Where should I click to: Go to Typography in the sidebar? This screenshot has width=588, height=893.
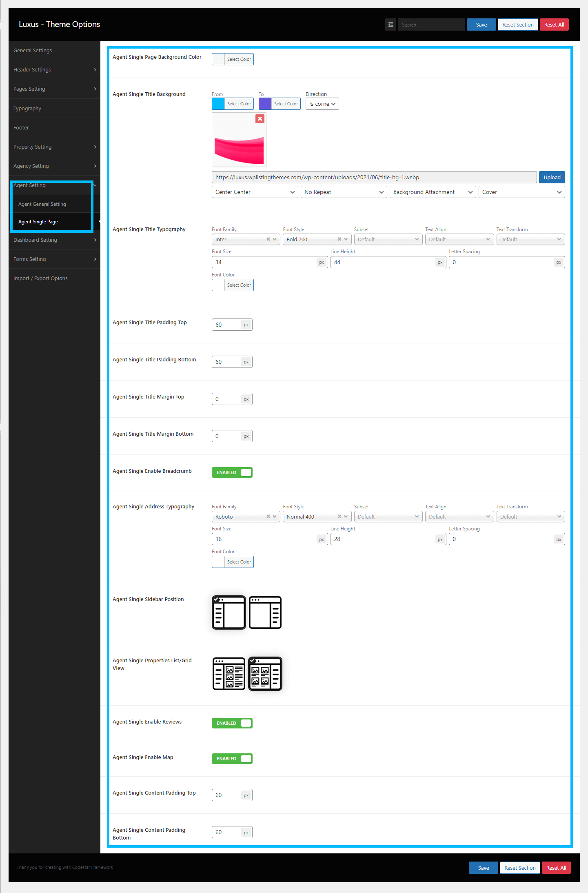point(27,109)
